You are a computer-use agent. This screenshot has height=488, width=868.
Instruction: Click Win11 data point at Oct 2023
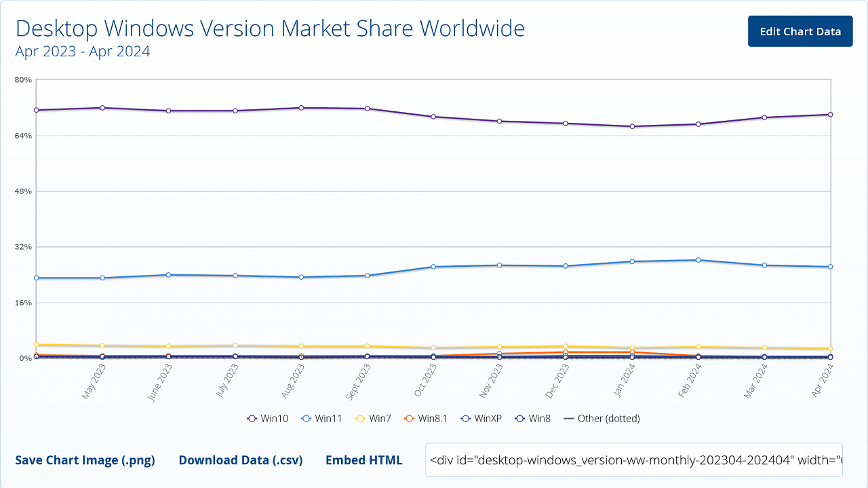tap(433, 267)
